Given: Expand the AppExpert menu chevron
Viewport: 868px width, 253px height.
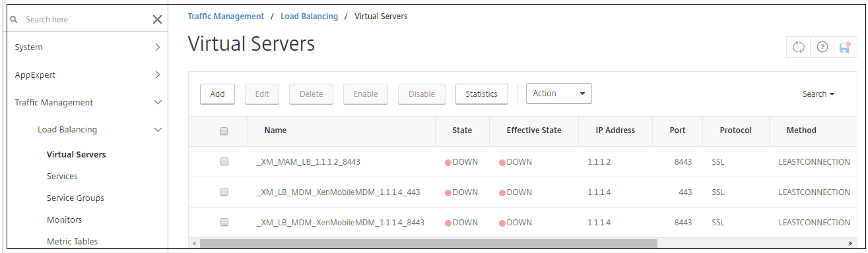Looking at the screenshot, I should [x=157, y=75].
